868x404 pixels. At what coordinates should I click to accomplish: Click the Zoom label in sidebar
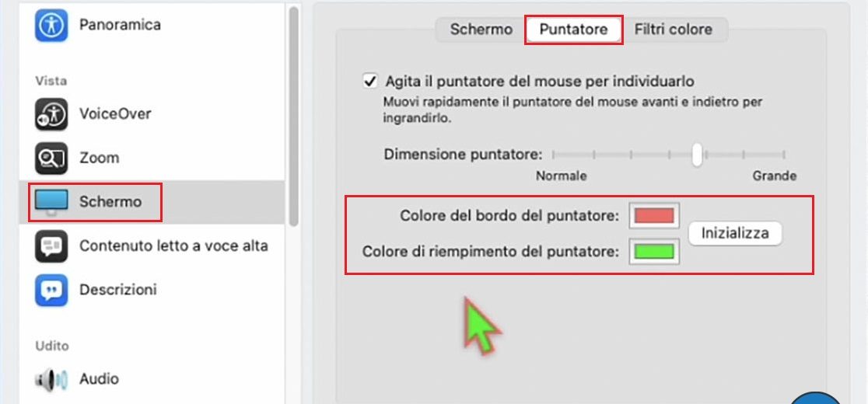point(99,158)
